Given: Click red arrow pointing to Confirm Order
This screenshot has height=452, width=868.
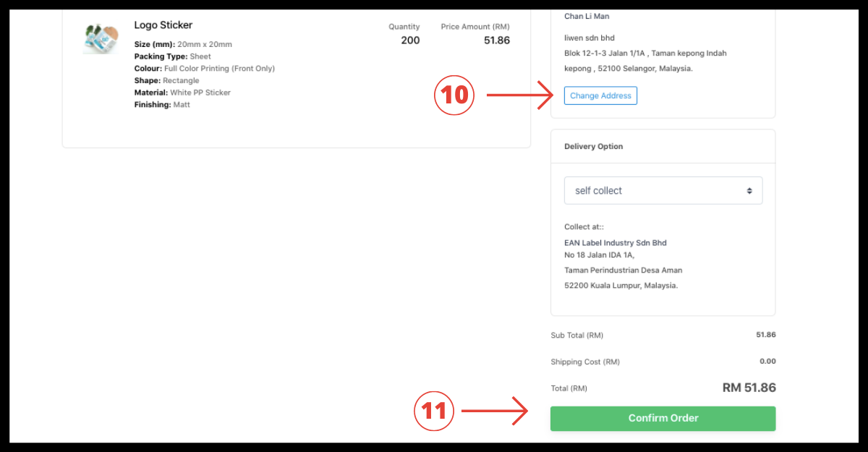Looking at the screenshot, I should [x=495, y=412].
